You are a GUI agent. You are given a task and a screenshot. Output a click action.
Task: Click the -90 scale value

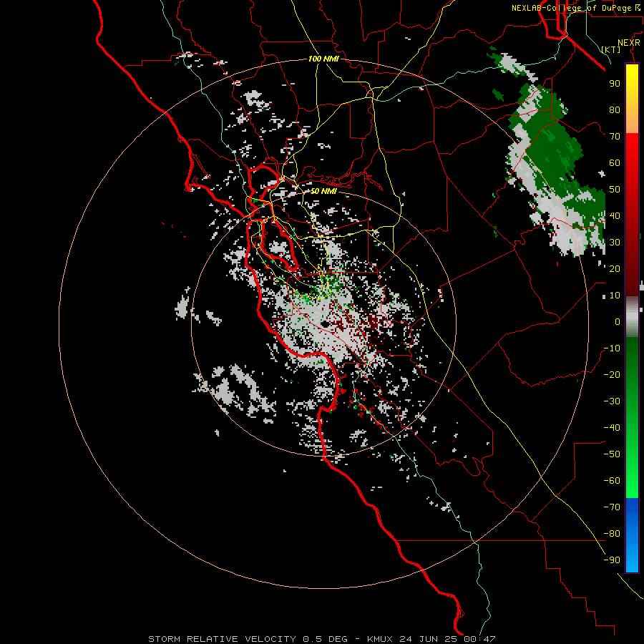[612, 560]
